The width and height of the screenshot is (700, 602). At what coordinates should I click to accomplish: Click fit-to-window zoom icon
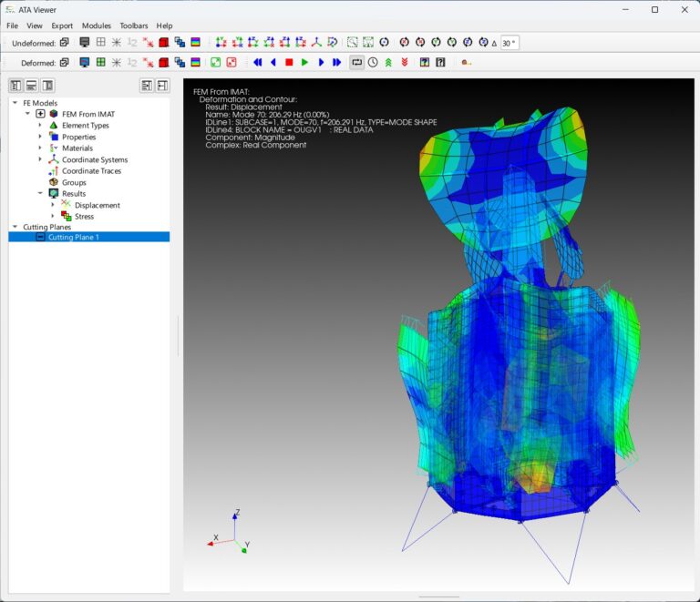(x=368, y=43)
